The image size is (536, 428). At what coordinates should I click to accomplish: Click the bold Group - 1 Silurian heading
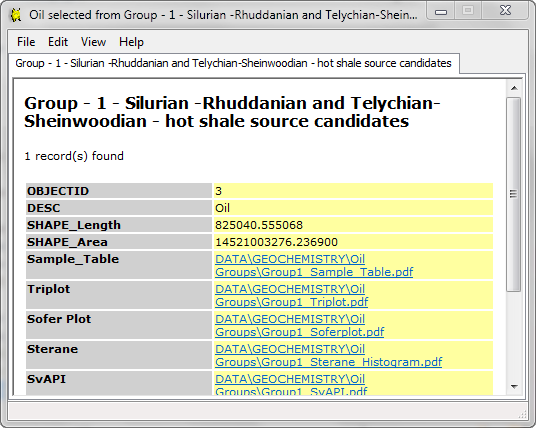(x=232, y=112)
